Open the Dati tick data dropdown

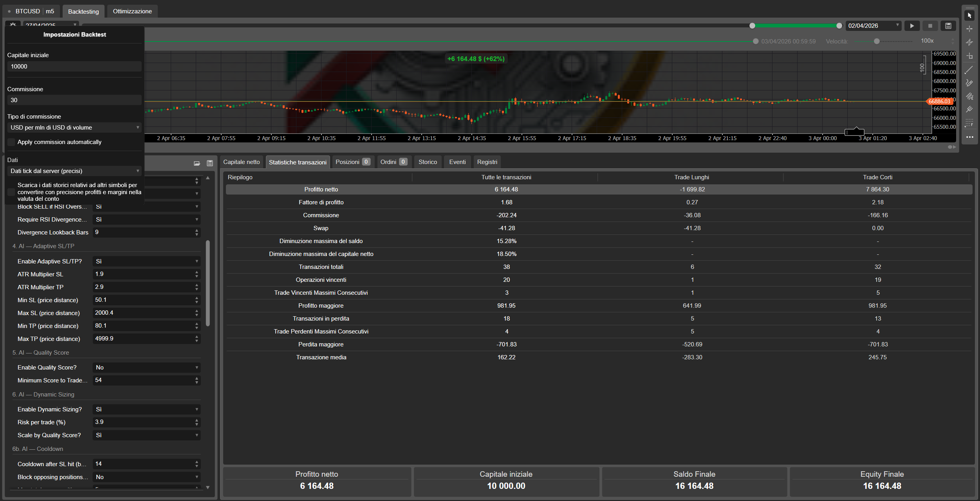click(x=74, y=171)
